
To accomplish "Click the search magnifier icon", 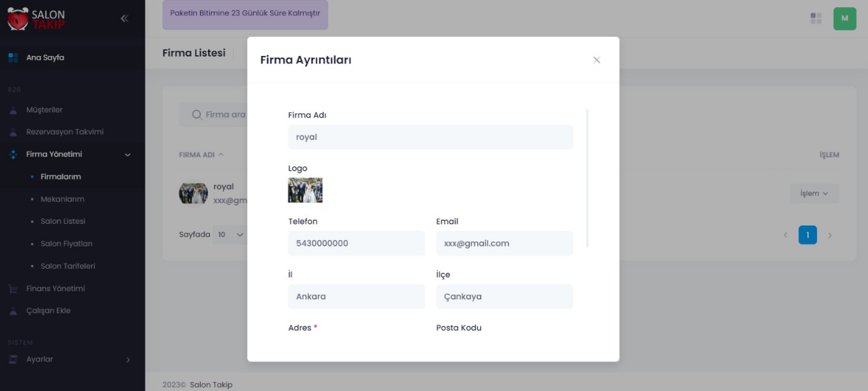I will (x=196, y=115).
